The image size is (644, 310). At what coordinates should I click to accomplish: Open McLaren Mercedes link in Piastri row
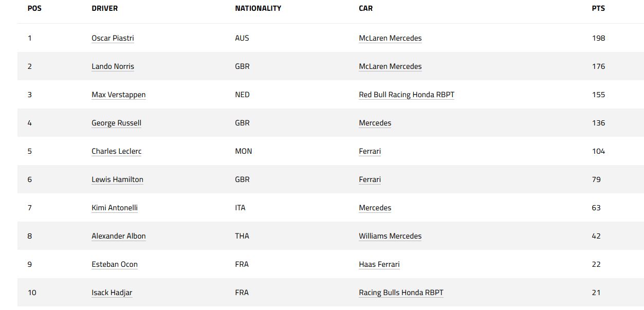pyautogui.click(x=390, y=38)
